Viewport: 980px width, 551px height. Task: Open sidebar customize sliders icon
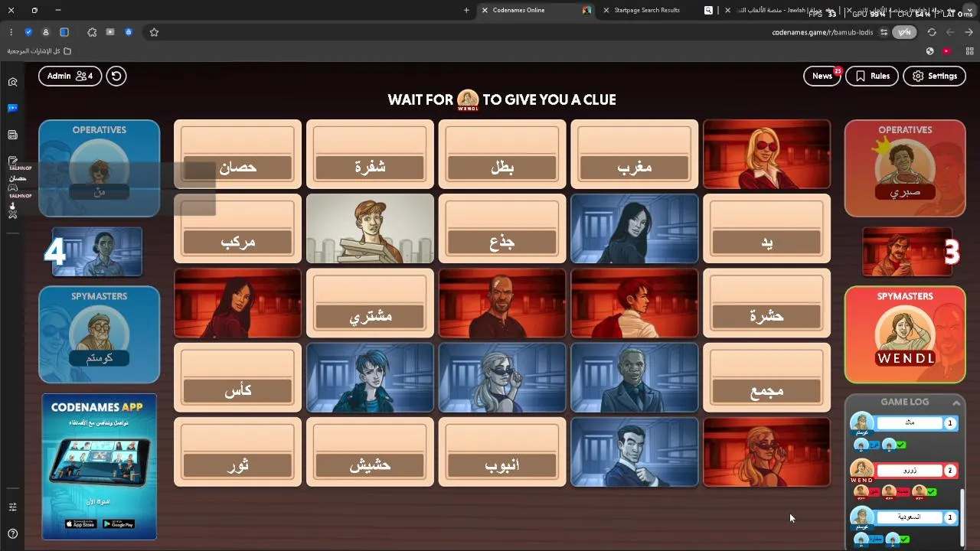click(12, 507)
